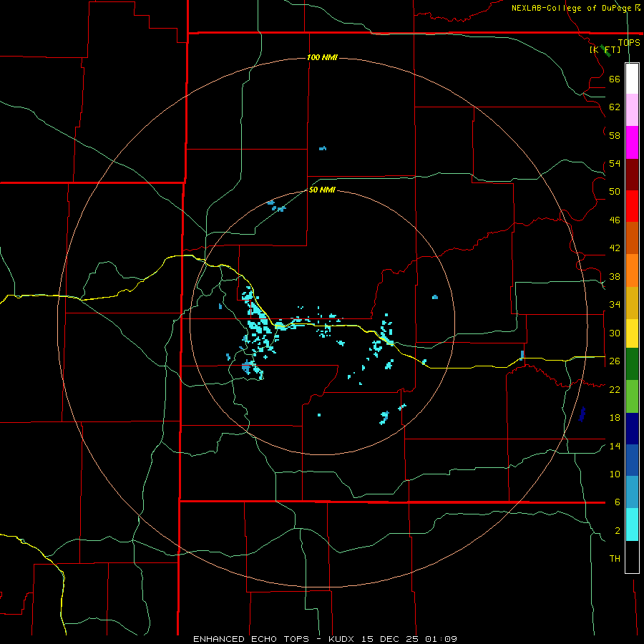Screen dimensions: 644x644
Task: Click the TOPS legend title
Action: point(629,42)
